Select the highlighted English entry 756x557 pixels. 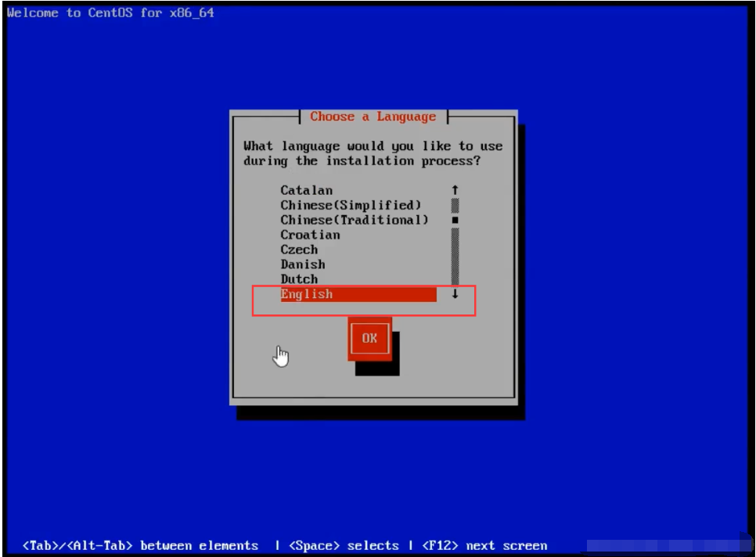tap(358, 294)
